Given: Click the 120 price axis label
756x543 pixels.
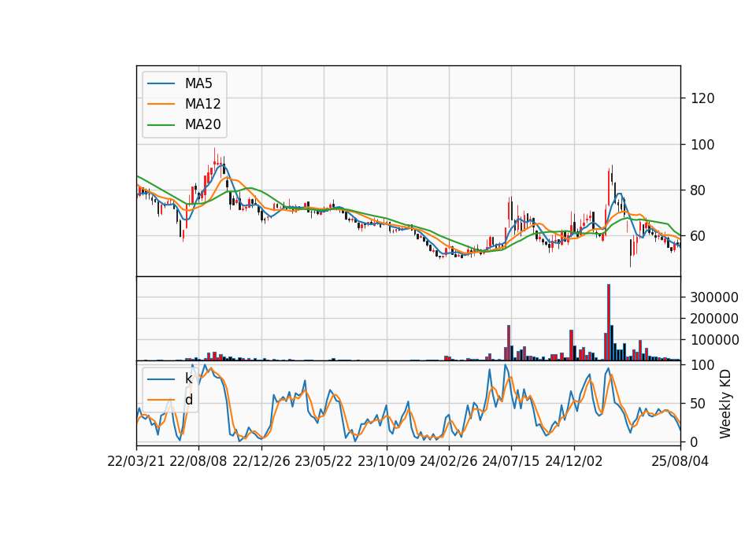Looking at the screenshot, I should tap(702, 98).
